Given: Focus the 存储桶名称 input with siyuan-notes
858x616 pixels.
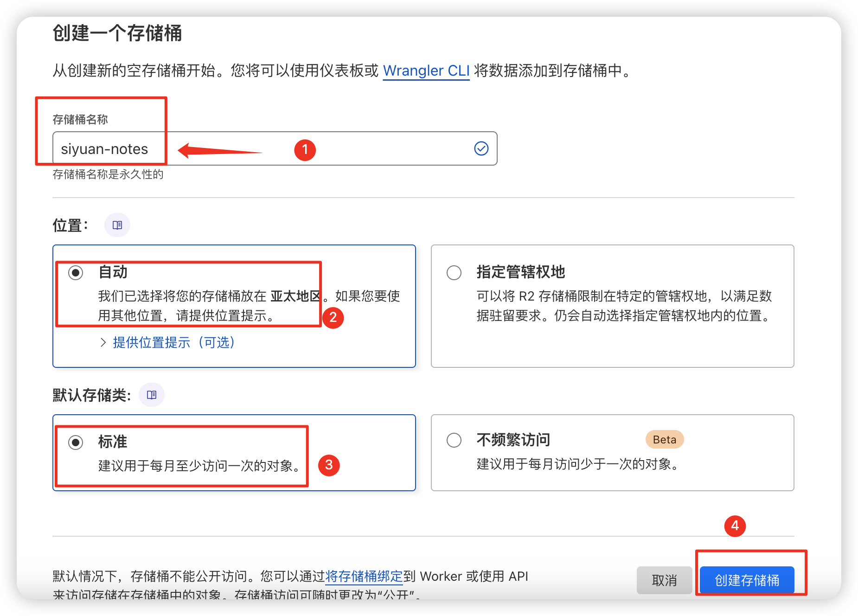Looking at the screenshot, I should click(274, 149).
